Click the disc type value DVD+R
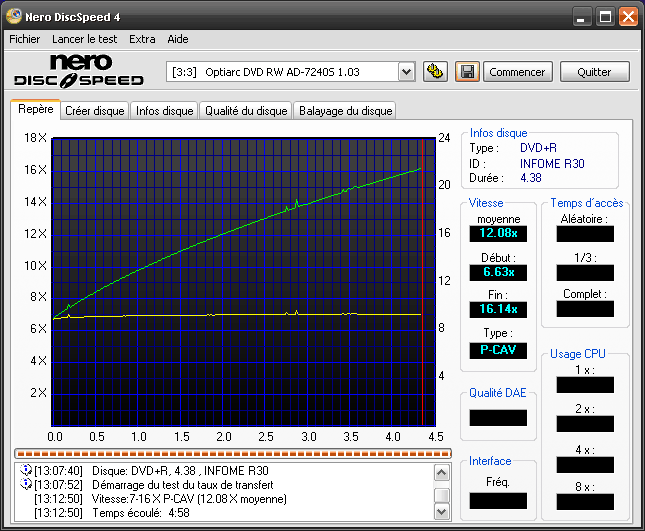The image size is (645, 531). 538,148
